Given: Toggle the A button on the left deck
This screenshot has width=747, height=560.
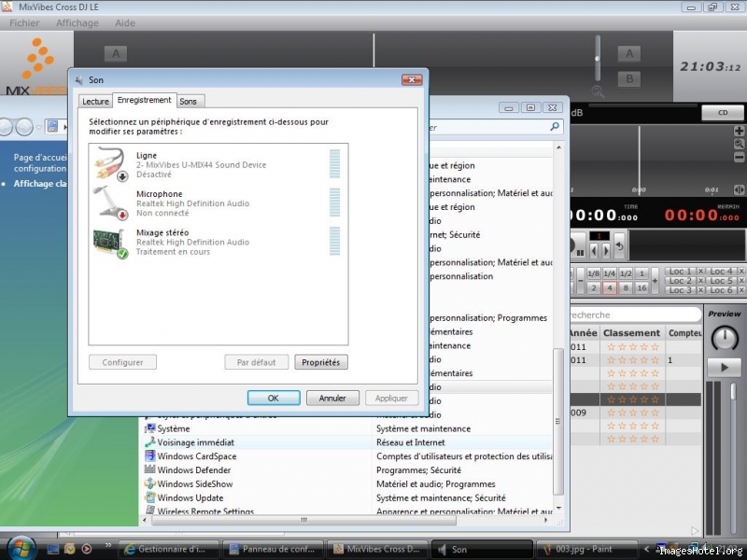Looking at the screenshot, I should click(116, 53).
